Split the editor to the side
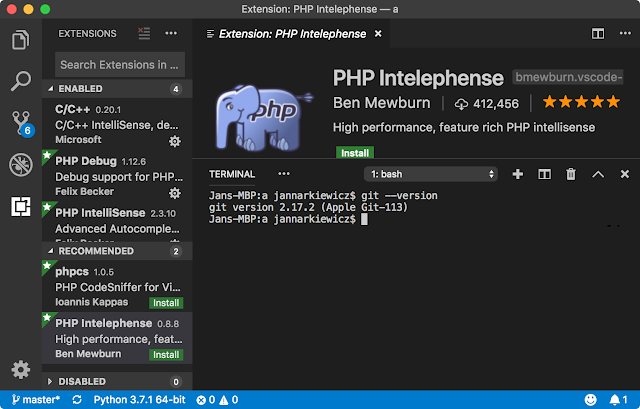Viewport: 640px width, 409px height. point(598,33)
